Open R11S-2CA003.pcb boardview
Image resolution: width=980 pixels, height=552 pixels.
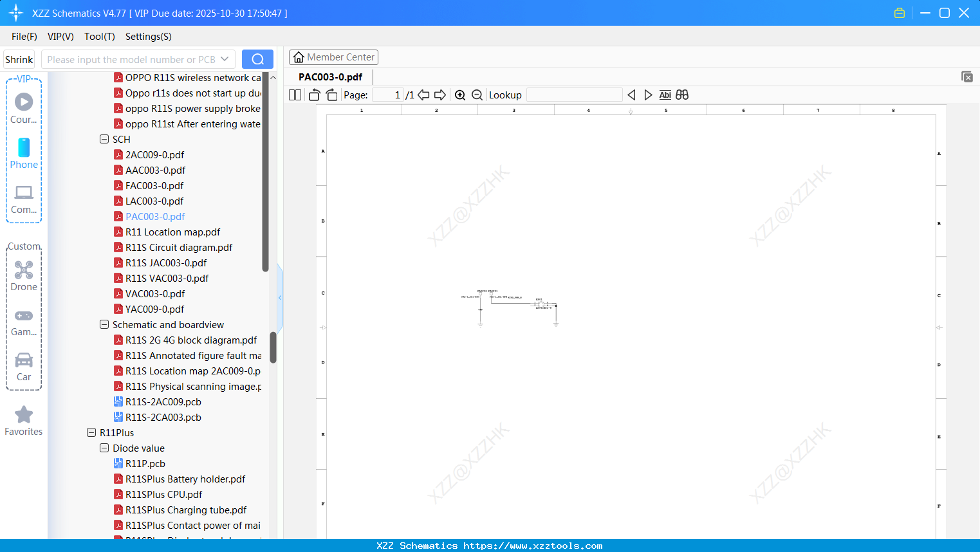163,417
